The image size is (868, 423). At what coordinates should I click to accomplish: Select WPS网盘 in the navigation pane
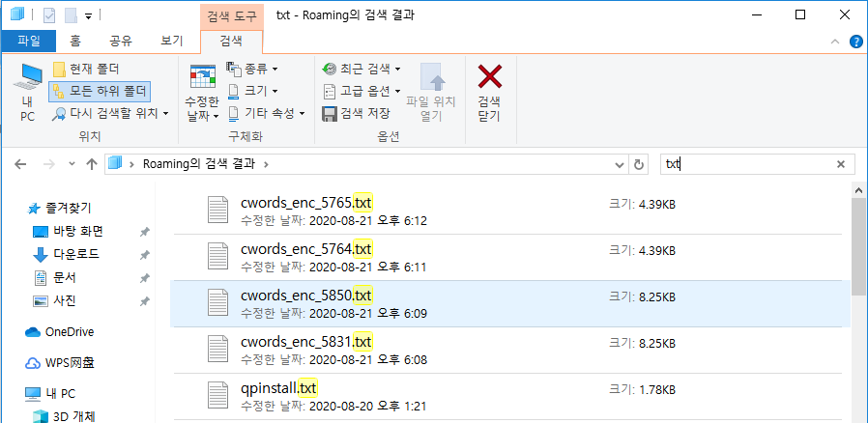point(60,363)
